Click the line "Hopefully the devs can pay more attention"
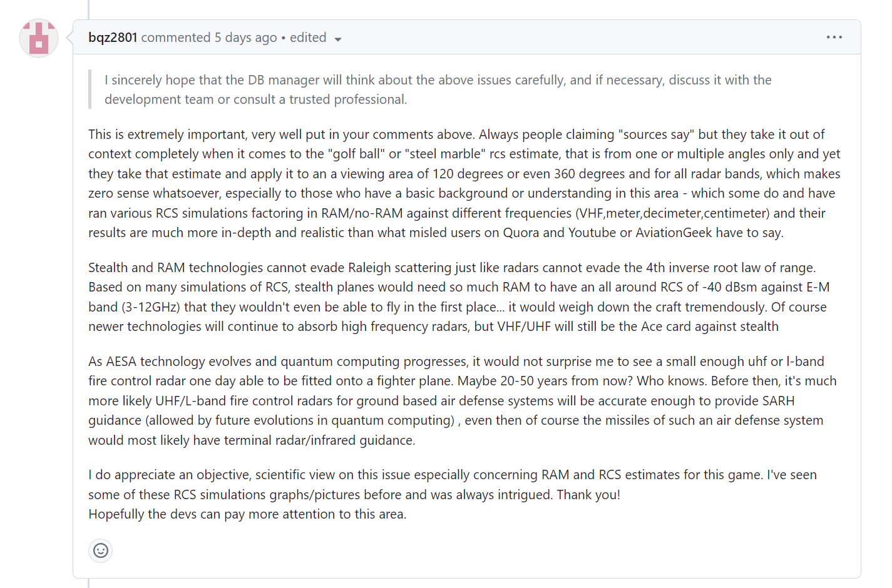The image size is (892, 588). tap(247, 514)
